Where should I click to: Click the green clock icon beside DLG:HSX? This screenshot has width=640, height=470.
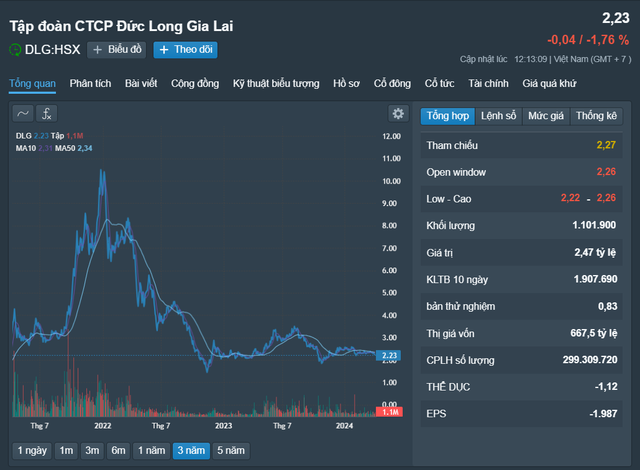coord(15,49)
